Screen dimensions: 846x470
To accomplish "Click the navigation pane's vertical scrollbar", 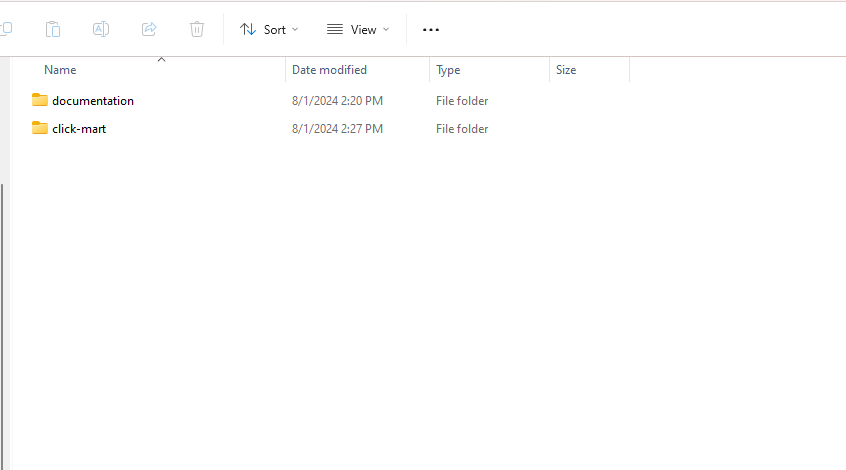I will tap(3, 300).
